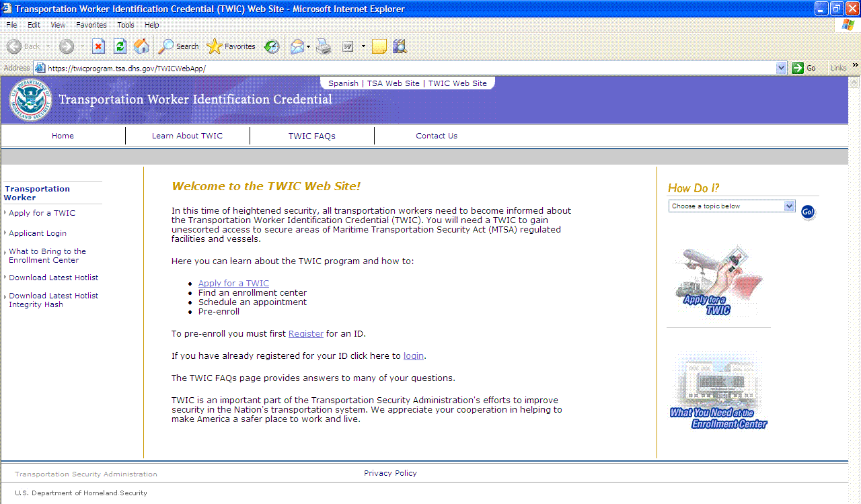The image size is (861, 504).
Task: Open the address bar dropdown list
Action: (x=781, y=68)
